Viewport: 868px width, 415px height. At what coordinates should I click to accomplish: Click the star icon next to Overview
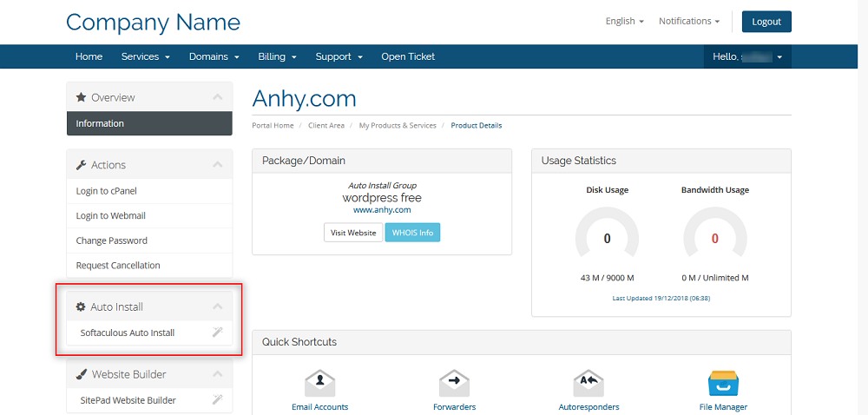(81, 97)
